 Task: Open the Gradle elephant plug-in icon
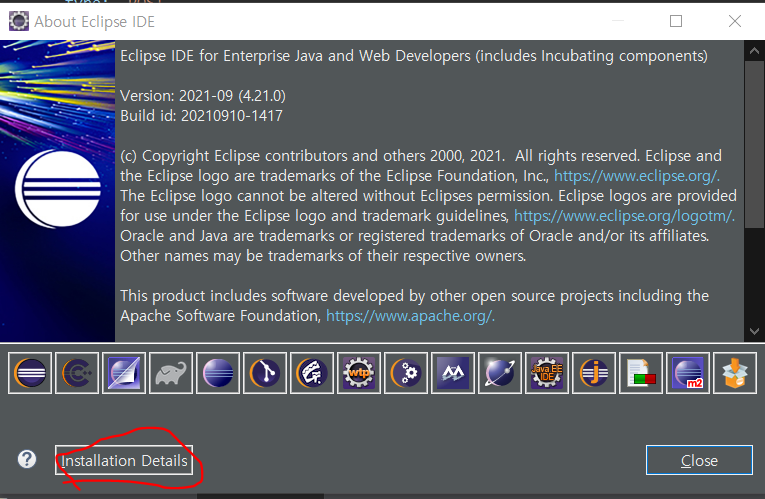pos(171,373)
